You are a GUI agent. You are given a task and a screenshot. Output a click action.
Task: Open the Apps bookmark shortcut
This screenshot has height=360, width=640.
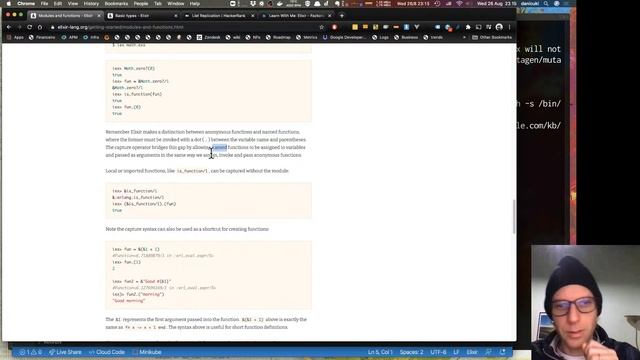click(x=15, y=37)
